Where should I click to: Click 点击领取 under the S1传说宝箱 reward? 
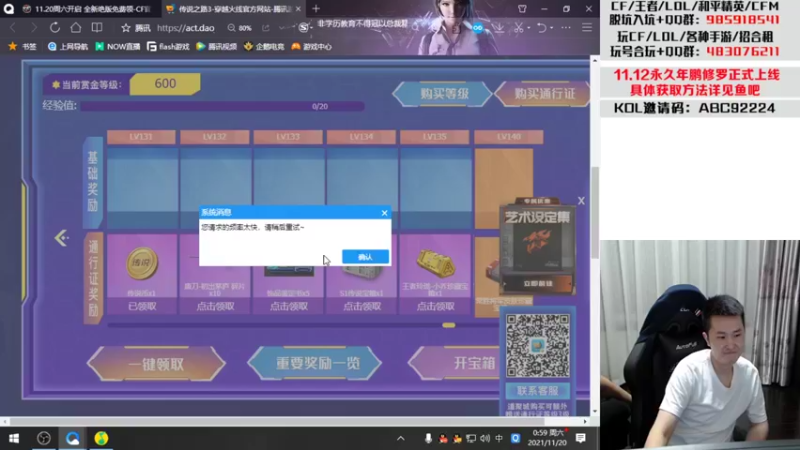(x=362, y=306)
